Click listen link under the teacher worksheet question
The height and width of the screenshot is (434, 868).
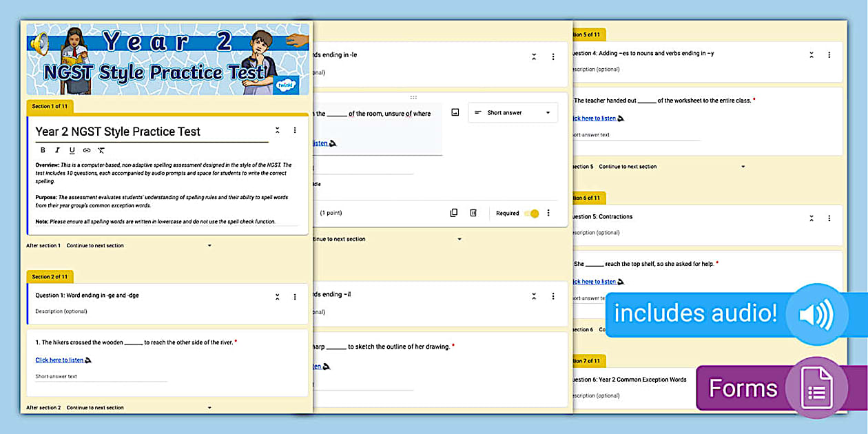[x=594, y=118]
